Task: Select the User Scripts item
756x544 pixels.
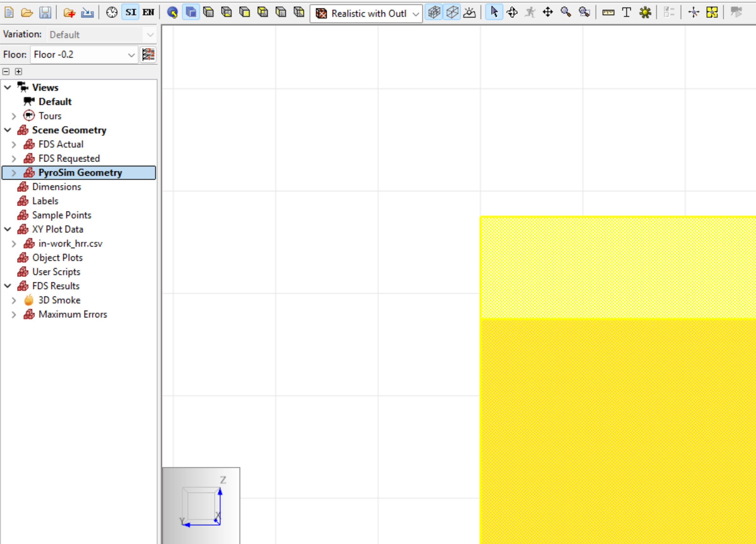Action: point(56,272)
